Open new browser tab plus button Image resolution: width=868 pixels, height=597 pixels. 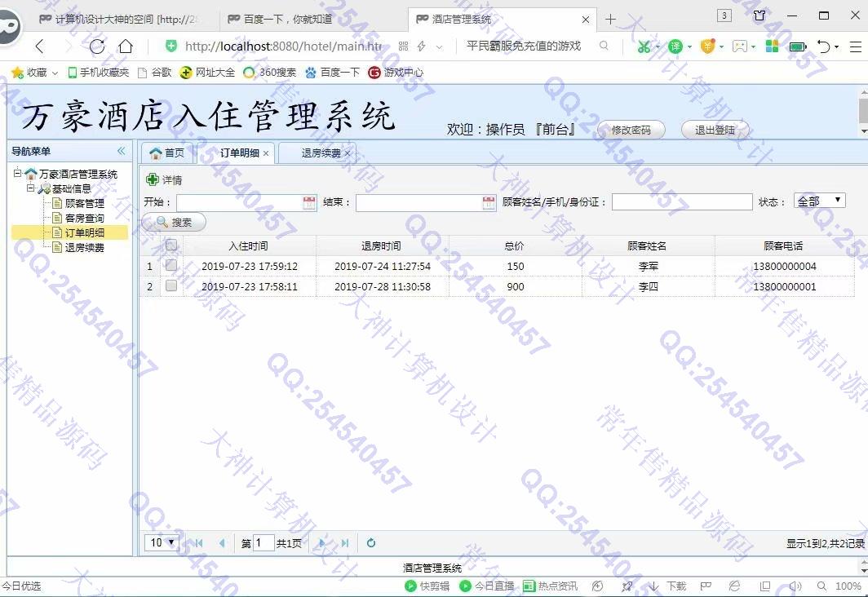pyautogui.click(x=610, y=20)
